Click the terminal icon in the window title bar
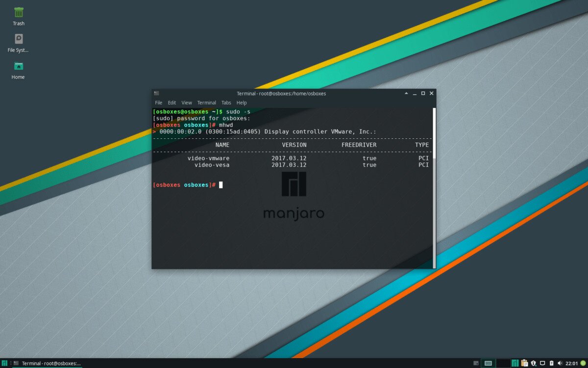This screenshot has width=588, height=368. pyautogui.click(x=156, y=93)
